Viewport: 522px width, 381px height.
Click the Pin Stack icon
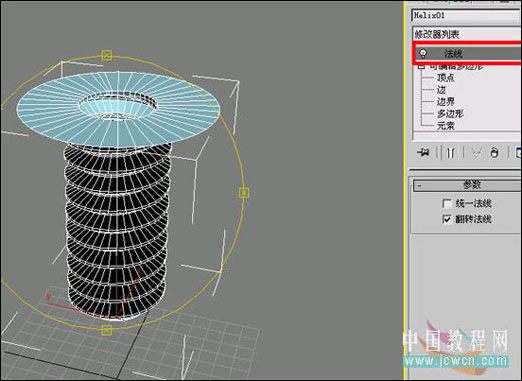coord(424,153)
